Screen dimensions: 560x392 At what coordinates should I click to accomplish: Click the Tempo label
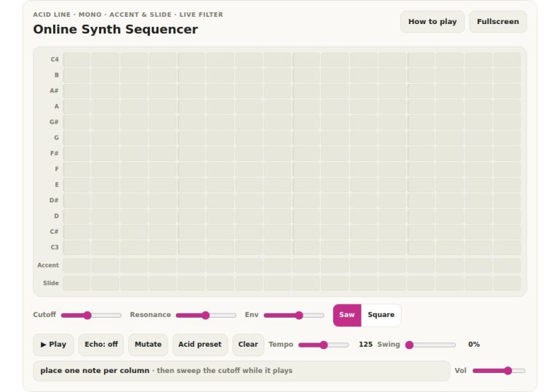pyautogui.click(x=281, y=345)
